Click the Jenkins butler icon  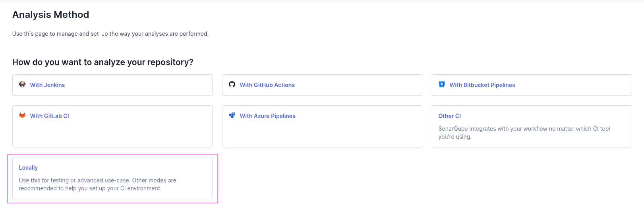(x=22, y=84)
